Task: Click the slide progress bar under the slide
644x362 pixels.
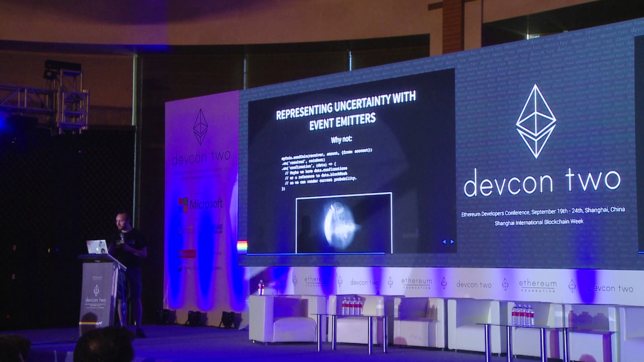Action: (316, 254)
